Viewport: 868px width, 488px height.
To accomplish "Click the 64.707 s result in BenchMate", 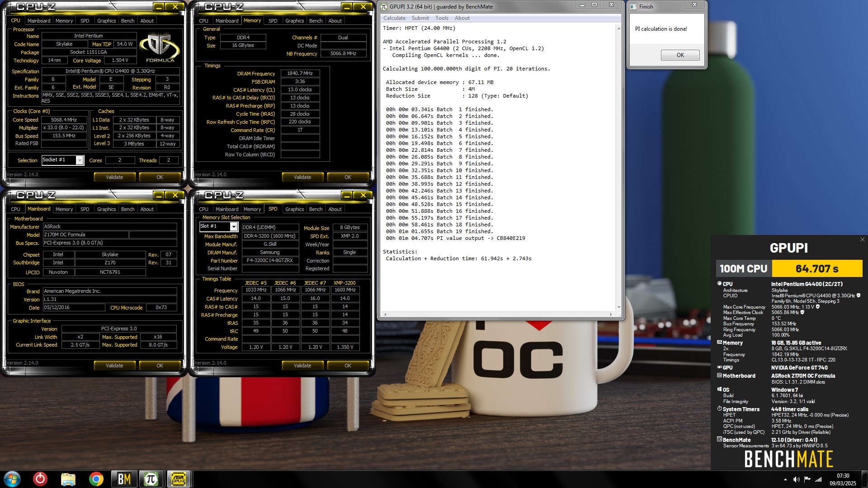I will (817, 268).
